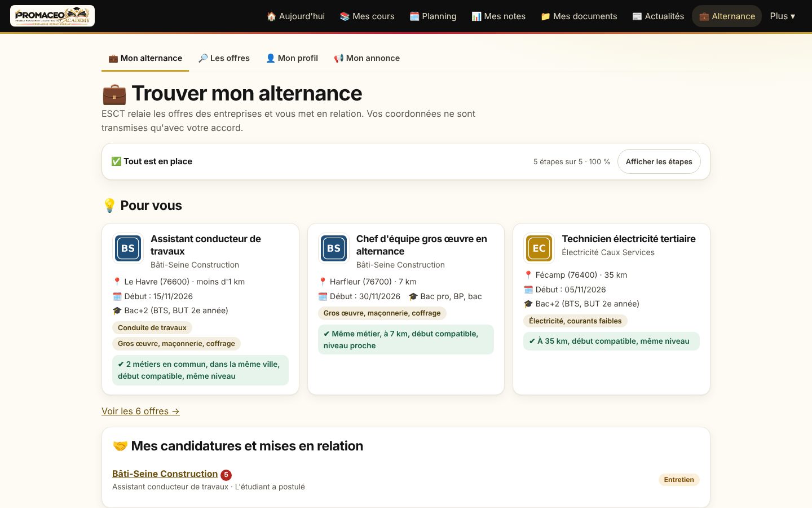Screen dimensions: 812x508
Task: Open Technicien électricité tertiaire offer
Action: tap(629, 239)
